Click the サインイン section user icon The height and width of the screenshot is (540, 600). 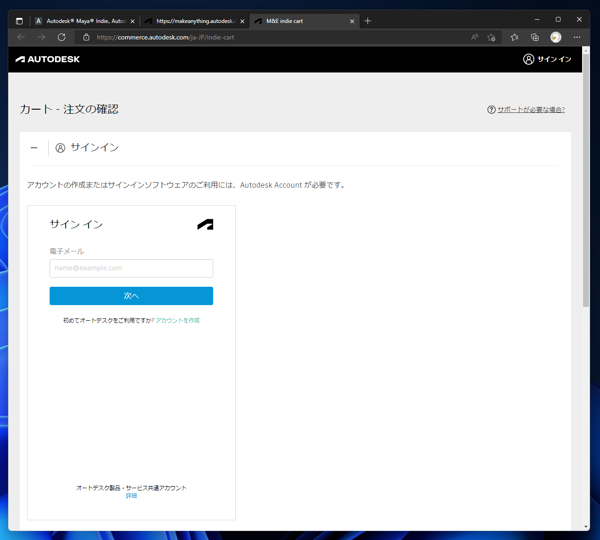pyautogui.click(x=60, y=148)
